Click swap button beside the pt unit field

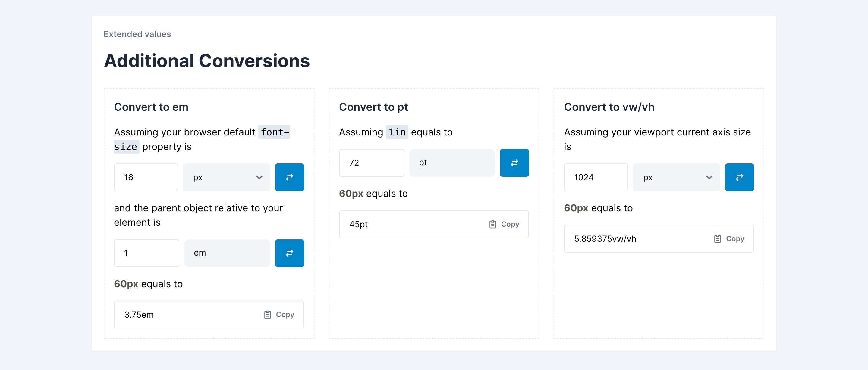[514, 163]
